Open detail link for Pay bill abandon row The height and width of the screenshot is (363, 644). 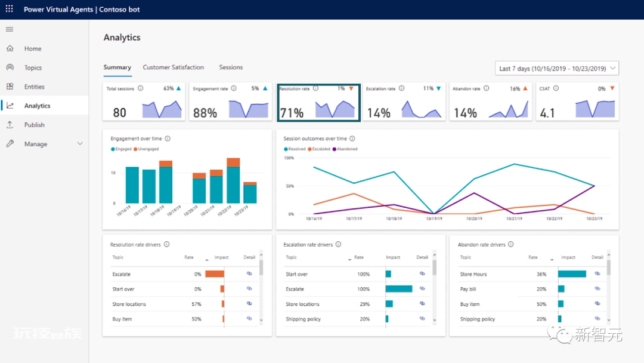(x=597, y=288)
